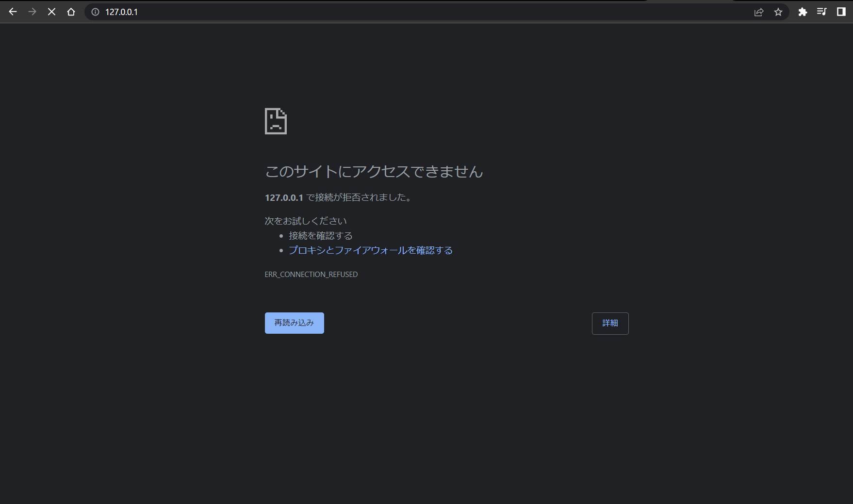Click the sad page error icon

[276, 121]
